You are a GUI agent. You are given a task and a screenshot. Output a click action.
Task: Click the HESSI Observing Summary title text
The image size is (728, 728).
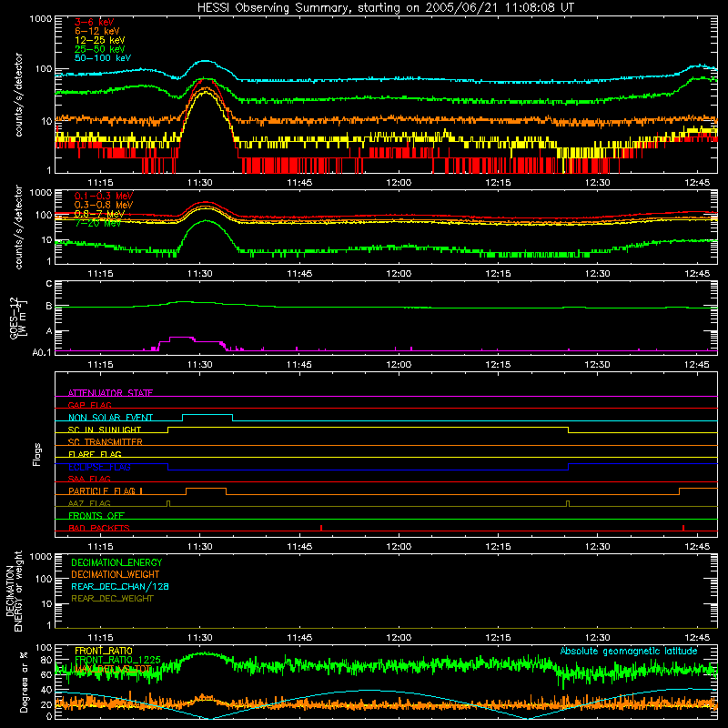coord(385,8)
